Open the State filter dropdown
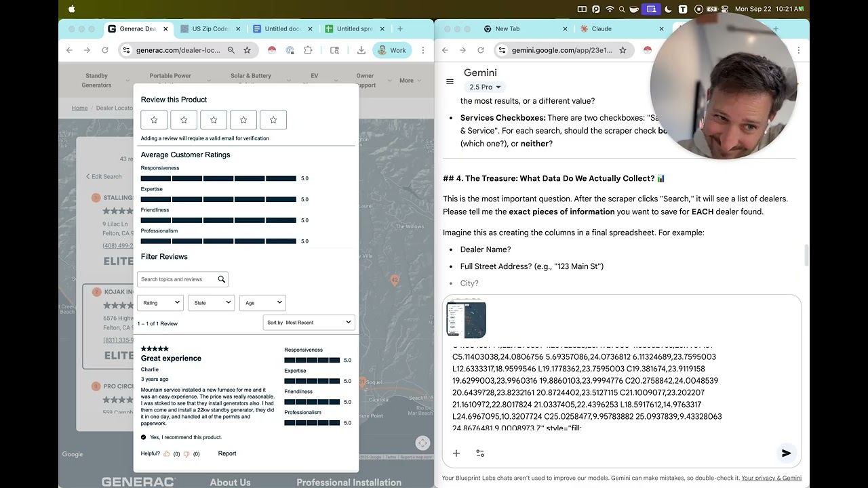The image size is (868, 488). 212,303
